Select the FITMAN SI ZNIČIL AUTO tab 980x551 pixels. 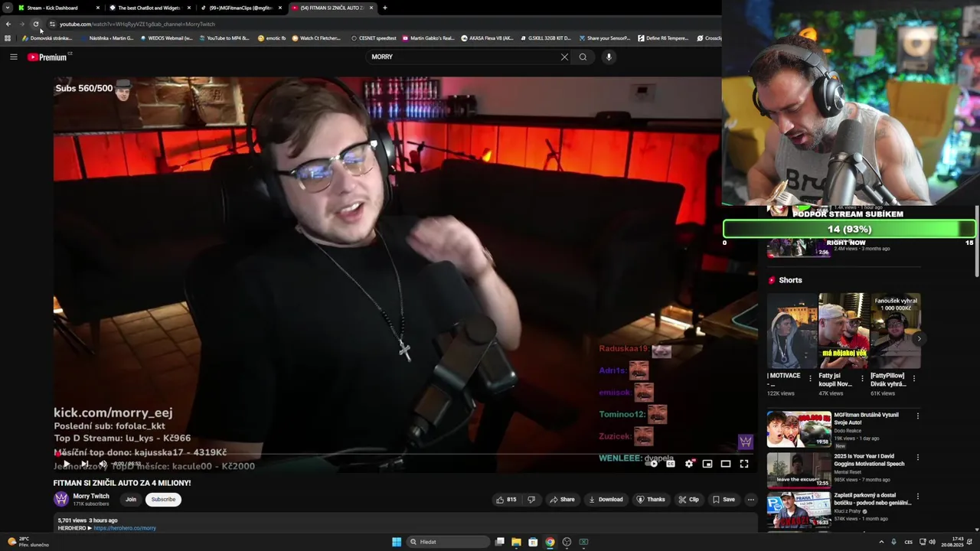click(x=332, y=8)
